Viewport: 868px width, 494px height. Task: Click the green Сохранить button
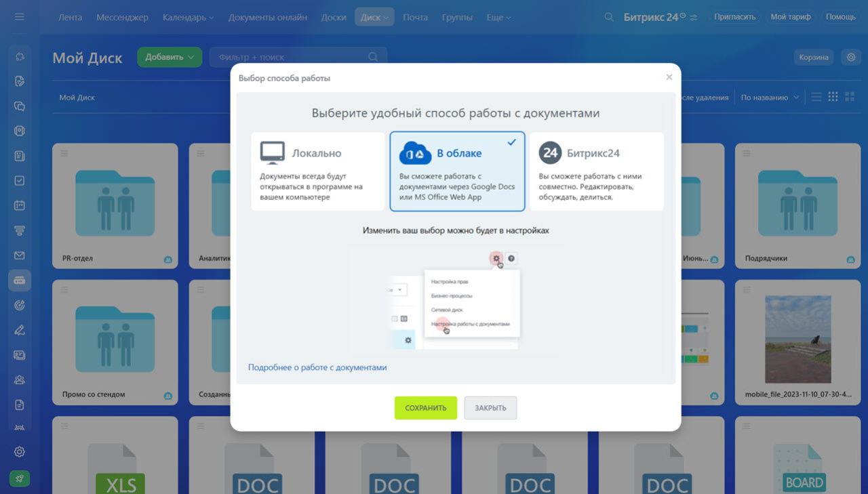(x=426, y=408)
